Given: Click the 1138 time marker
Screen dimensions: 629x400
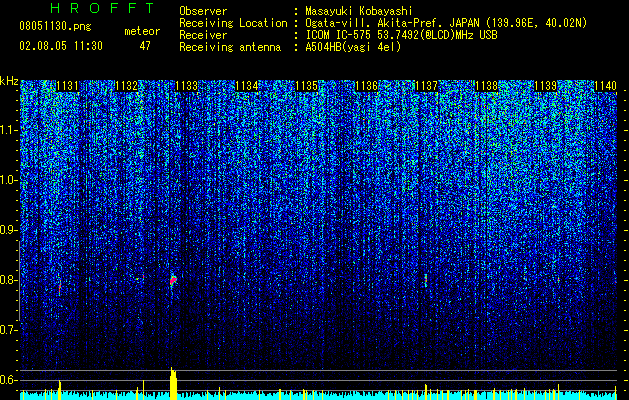Looking at the screenshot, I should click(486, 86).
